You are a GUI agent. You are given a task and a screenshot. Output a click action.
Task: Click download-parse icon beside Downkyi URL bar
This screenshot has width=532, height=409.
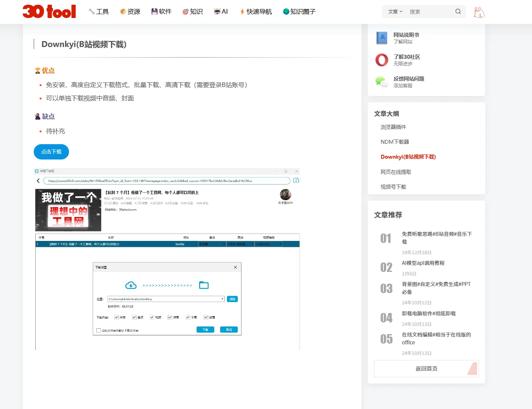(x=296, y=180)
